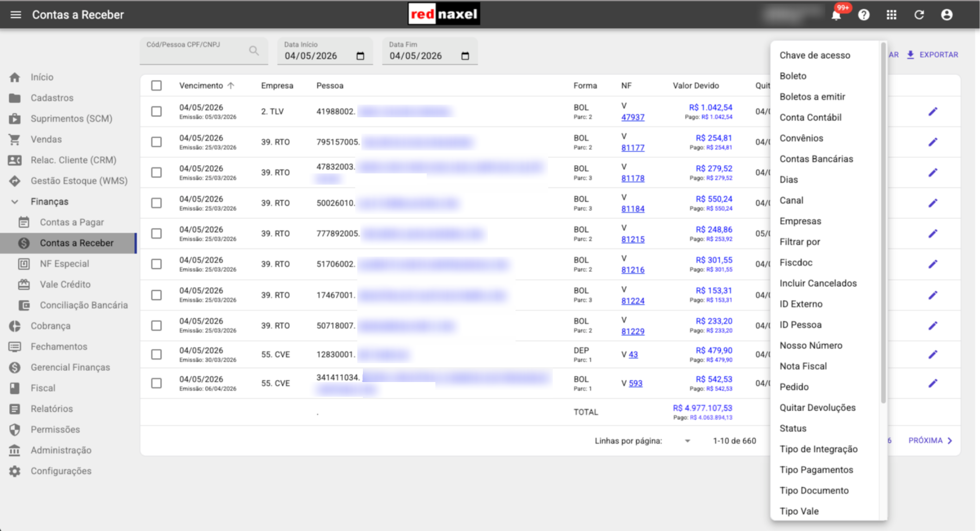The width and height of the screenshot is (980, 531).
Task: Edit the row with NF 81229
Action: [x=933, y=326]
